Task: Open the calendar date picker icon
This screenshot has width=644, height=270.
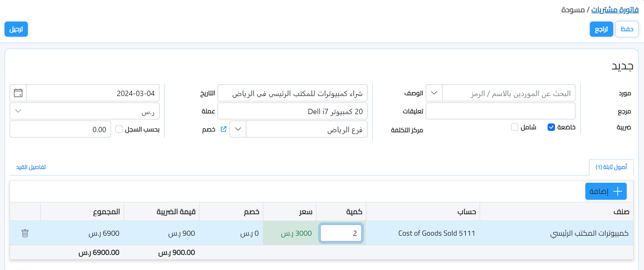Action: (18, 93)
